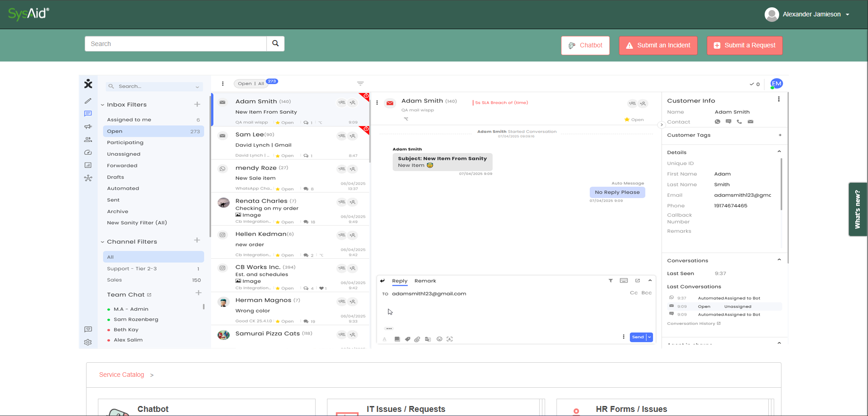
Task: Open the conversation list sort filter icon
Action: coord(360,83)
